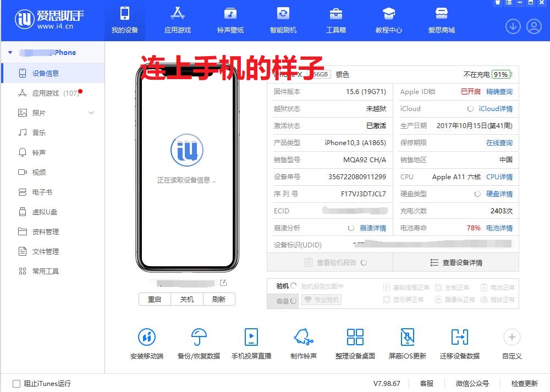
Task: Click the serial number F17VJ3DTJCL7
Action: 364,194
